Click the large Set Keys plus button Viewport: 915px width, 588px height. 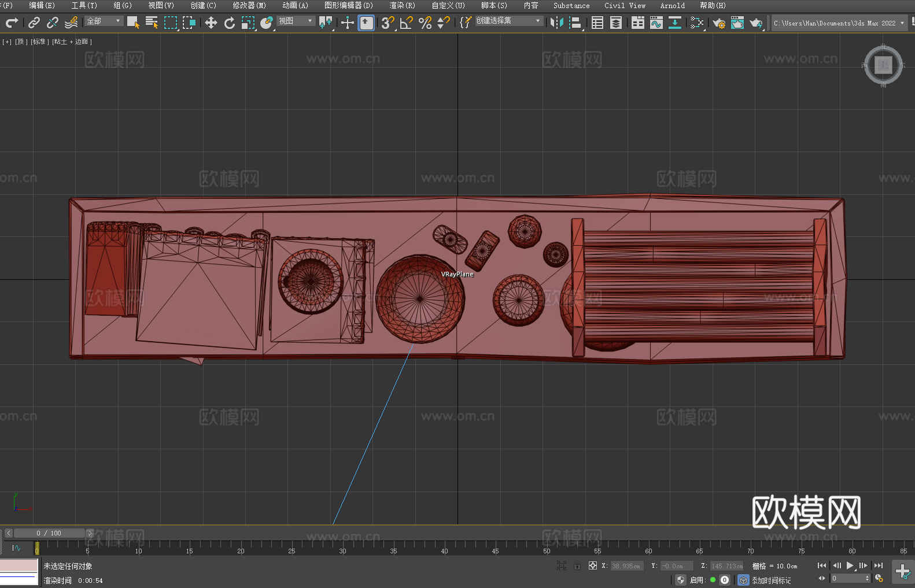[903, 572]
